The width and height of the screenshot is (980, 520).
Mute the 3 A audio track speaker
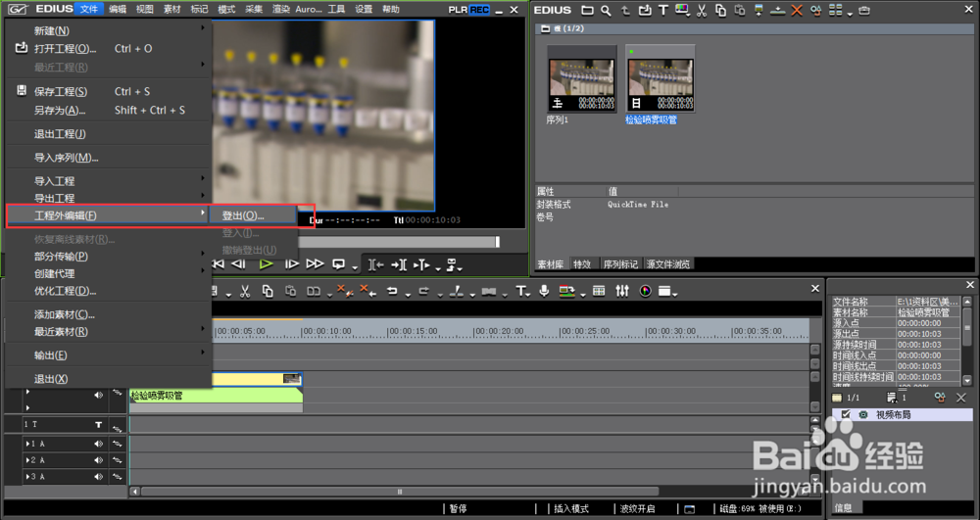coord(99,476)
